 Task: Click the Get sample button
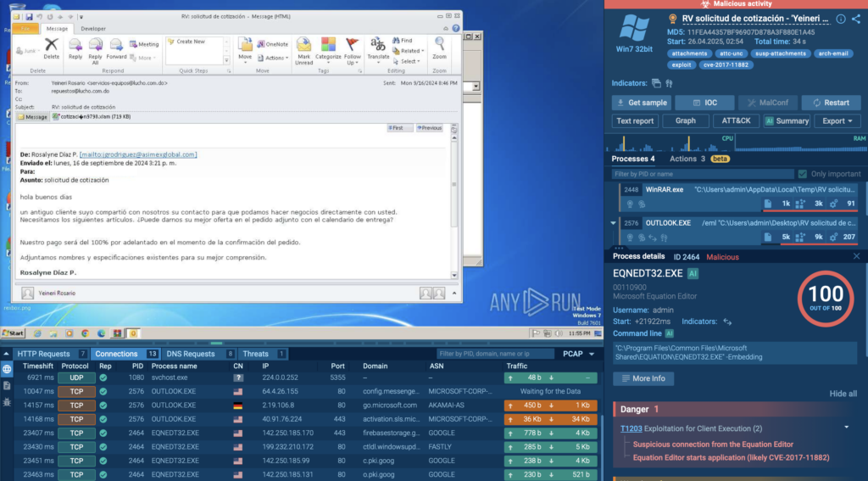pos(641,103)
